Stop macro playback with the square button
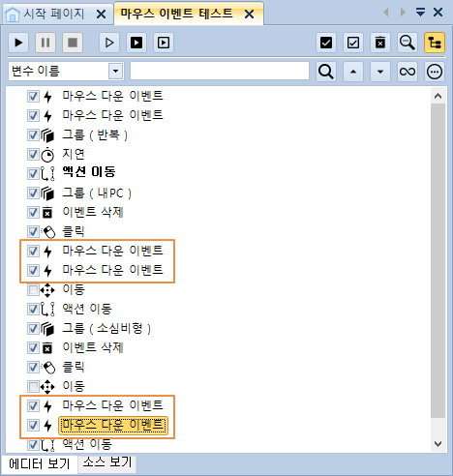 [73, 43]
